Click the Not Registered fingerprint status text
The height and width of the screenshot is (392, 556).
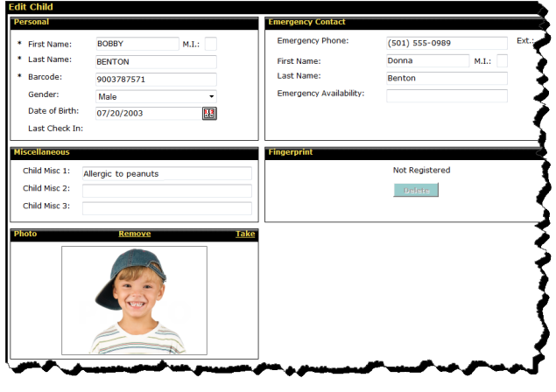click(421, 170)
